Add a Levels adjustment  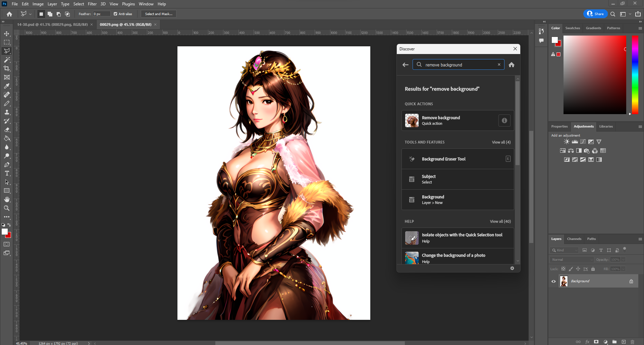coord(575,142)
